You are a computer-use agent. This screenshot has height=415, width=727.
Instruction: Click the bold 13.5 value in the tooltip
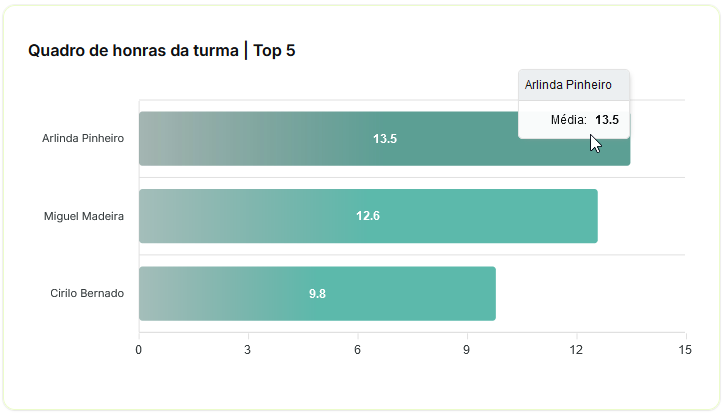[607, 120]
